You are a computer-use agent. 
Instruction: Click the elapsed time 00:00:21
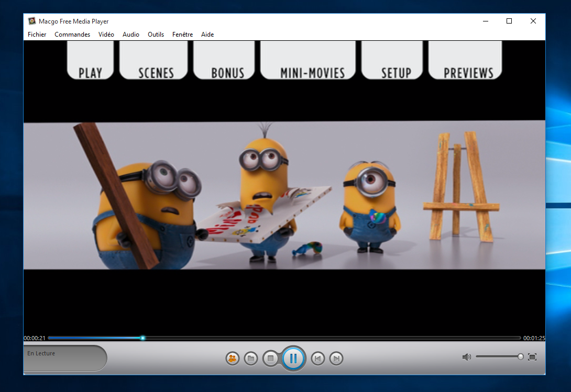tap(35, 338)
